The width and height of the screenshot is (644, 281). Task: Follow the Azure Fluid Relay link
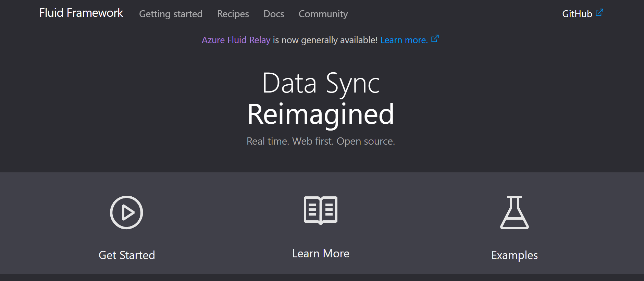click(236, 40)
